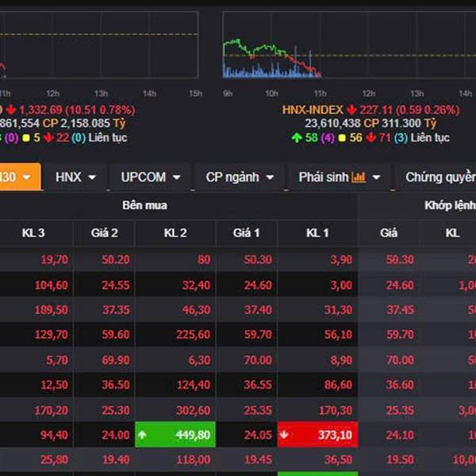
Task: Click the HNX value 311.300 Tỷ
Action: point(409,123)
